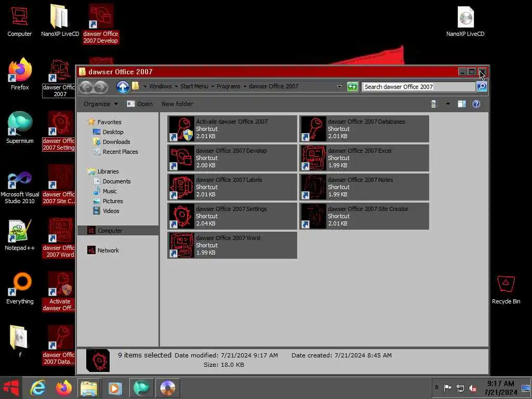Select the Everything desktop shortcut
Image resolution: width=532 pixels, height=399 pixels.
coord(20,289)
